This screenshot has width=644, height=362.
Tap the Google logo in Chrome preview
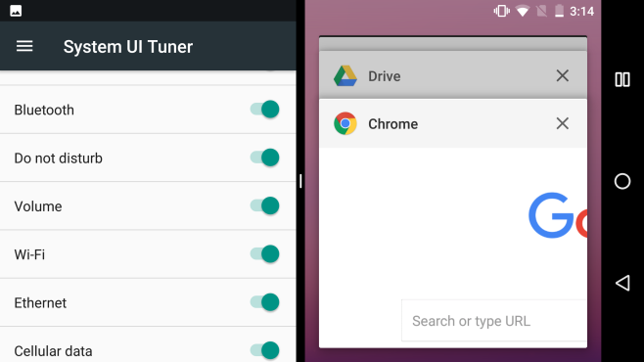pos(558,215)
